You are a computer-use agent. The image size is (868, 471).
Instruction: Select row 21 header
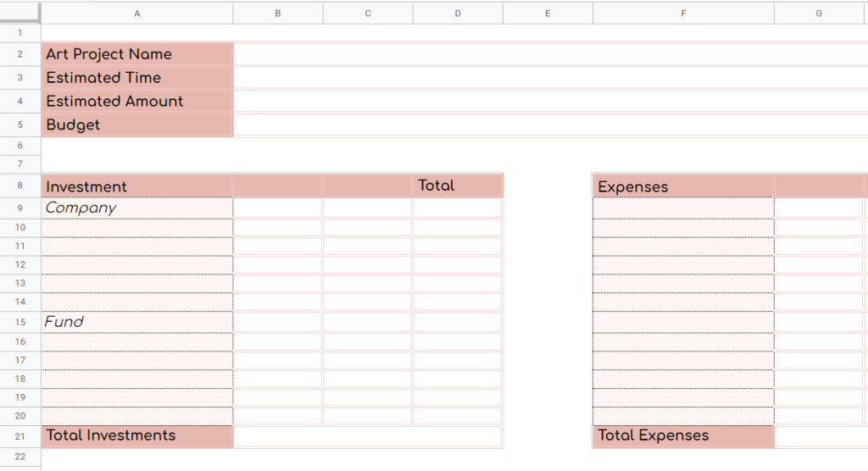pyautogui.click(x=19, y=436)
